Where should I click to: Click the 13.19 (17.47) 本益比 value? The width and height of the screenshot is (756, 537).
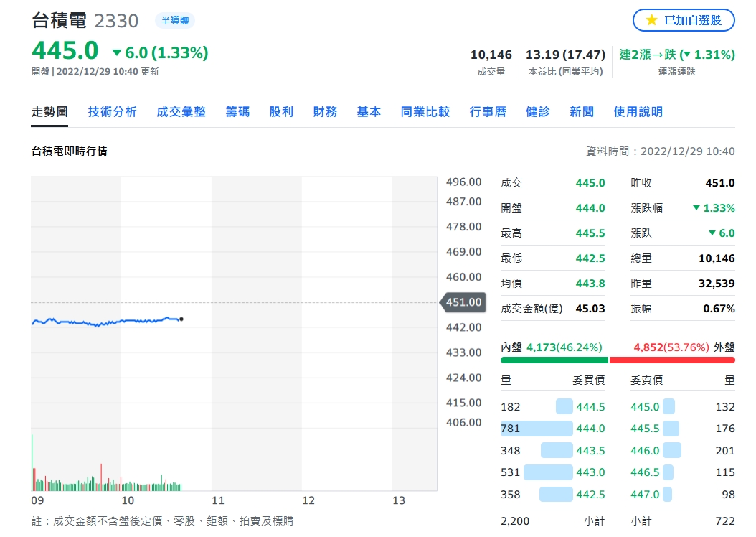pos(565,55)
